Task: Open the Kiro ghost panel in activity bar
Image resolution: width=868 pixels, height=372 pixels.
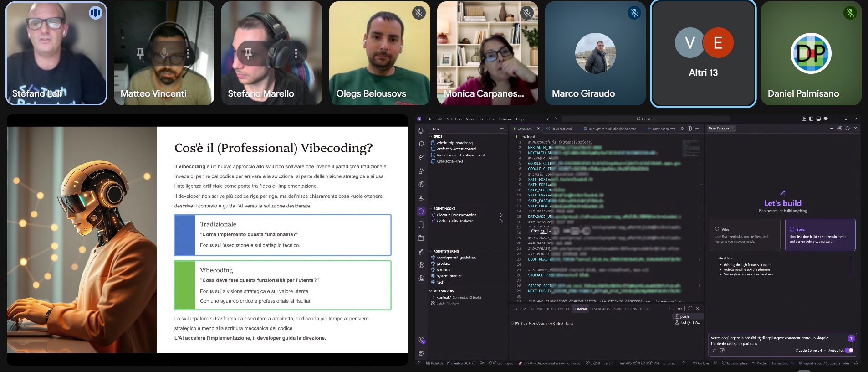Action: (421, 211)
